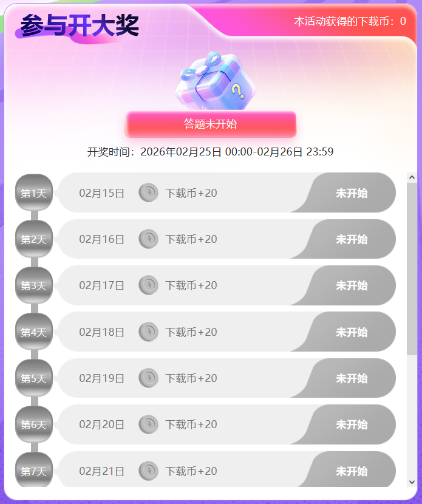The image size is (422, 504).
Task: Click the scrollbar down arrow
Action: tap(412, 482)
